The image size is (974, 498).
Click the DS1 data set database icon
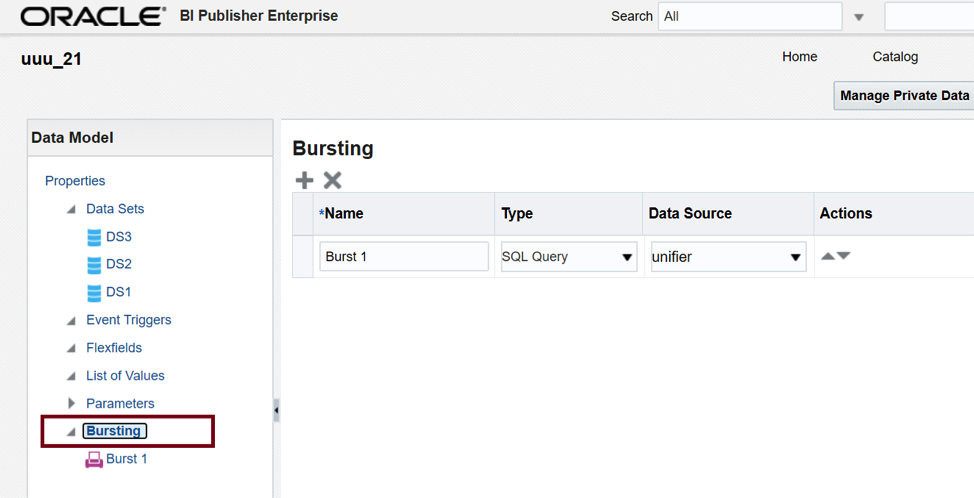(94, 292)
